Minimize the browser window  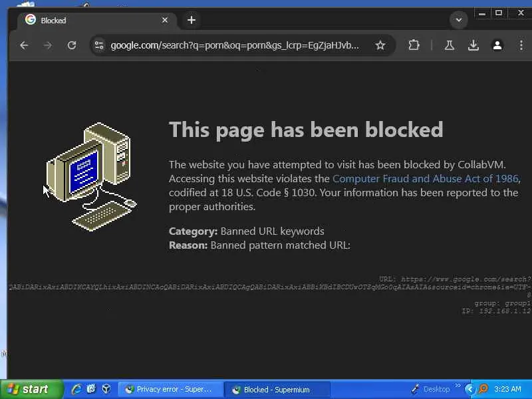pos(482,13)
